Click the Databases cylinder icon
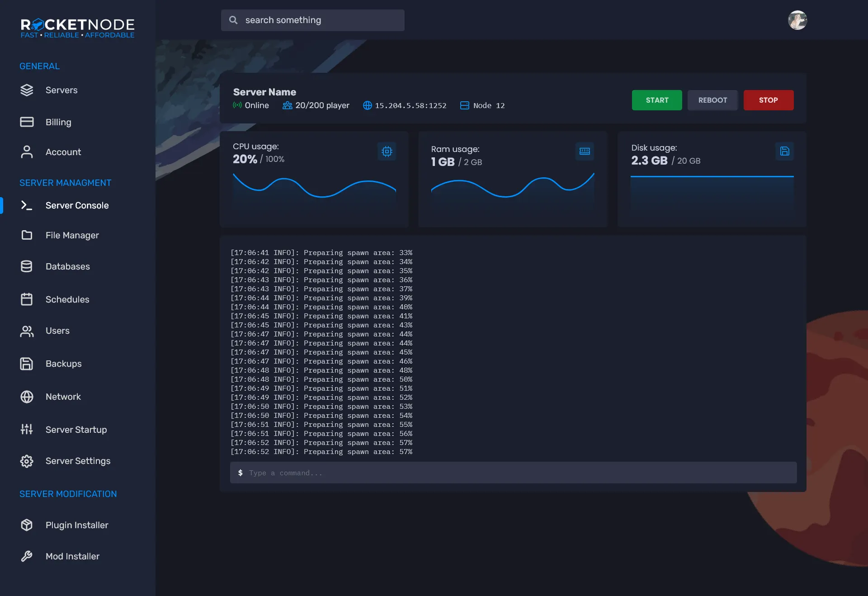 pyautogui.click(x=27, y=266)
